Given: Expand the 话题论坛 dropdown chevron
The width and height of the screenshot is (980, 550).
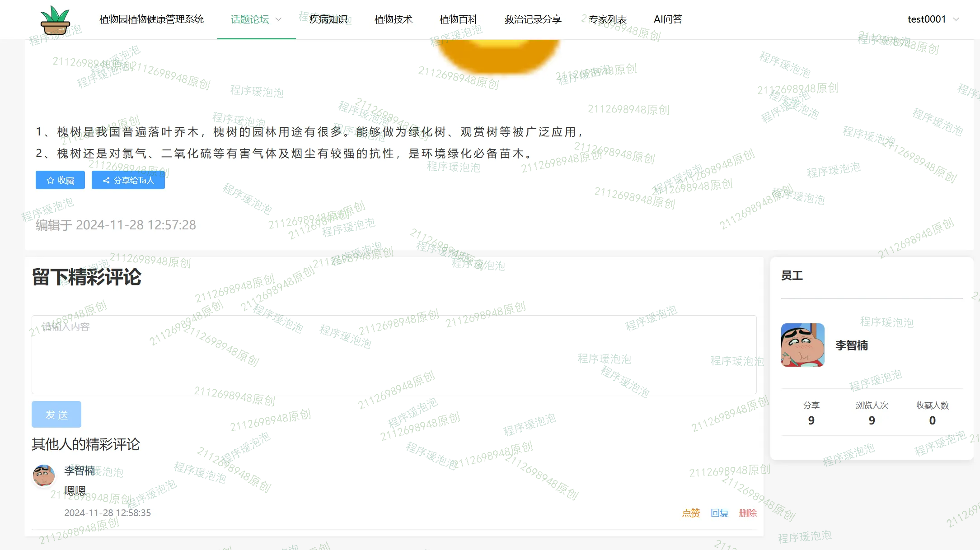Looking at the screenshot, I should point(279,19).
